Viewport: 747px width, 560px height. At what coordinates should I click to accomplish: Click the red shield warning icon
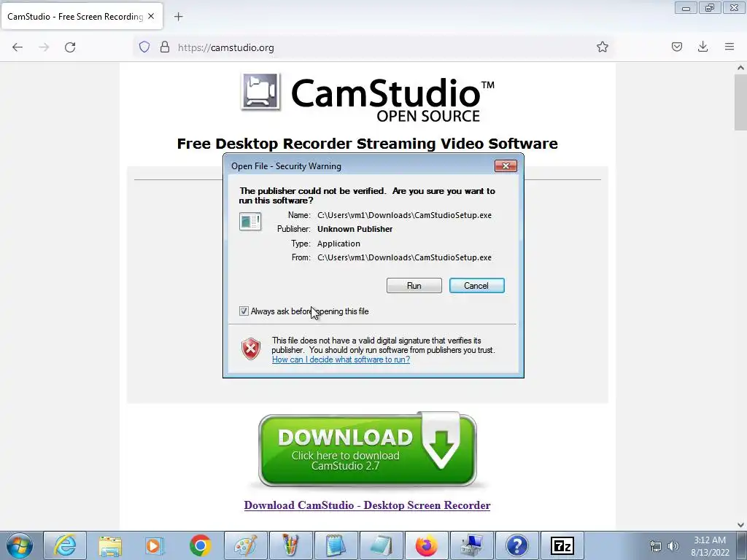tap(251, 349)
